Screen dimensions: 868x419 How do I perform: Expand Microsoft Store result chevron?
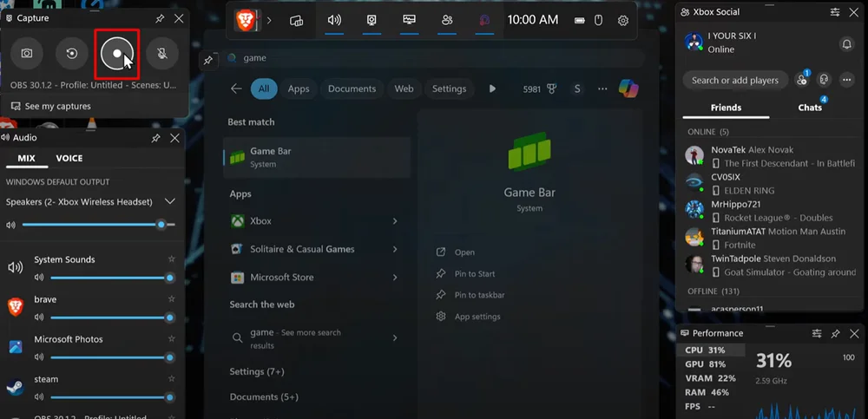[395, 278]
